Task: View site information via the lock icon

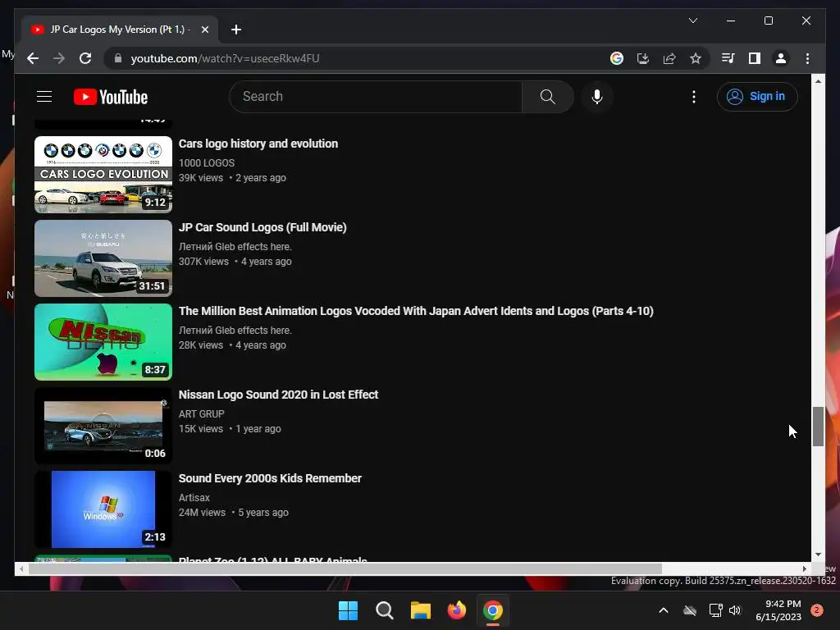Action: click(118, 58)
